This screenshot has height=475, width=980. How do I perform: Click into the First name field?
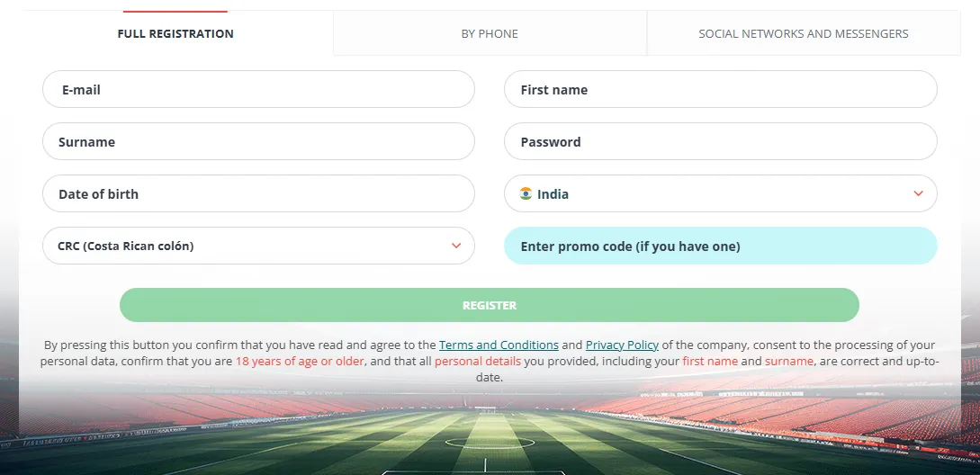click(720, 90)
